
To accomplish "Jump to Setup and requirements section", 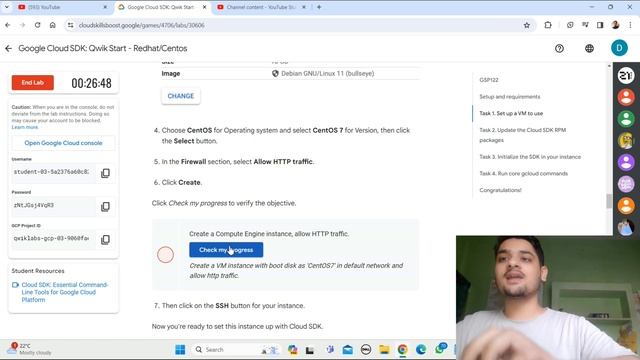I will point(510,97).
